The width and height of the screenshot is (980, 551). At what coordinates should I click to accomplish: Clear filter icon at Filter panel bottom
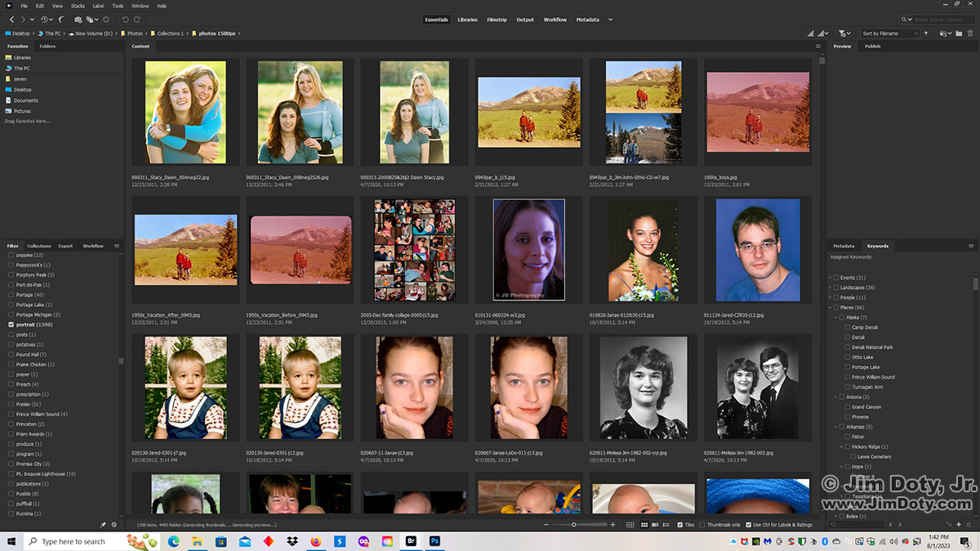114,525
